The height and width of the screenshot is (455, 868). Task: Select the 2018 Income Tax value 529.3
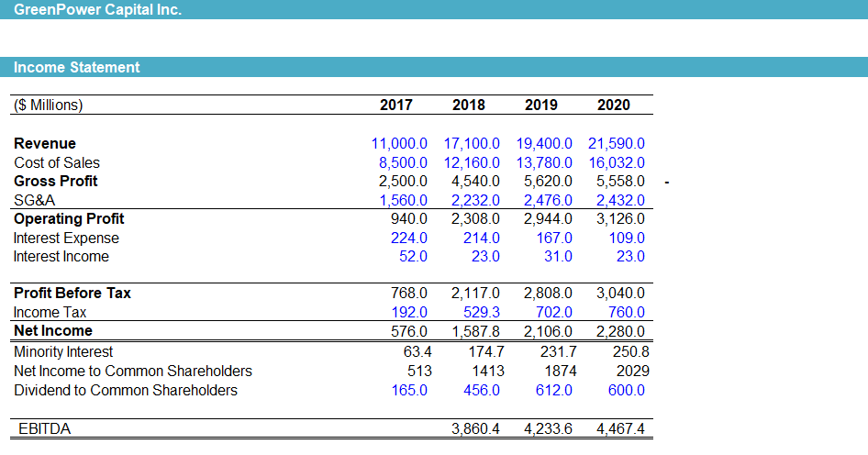482,312
